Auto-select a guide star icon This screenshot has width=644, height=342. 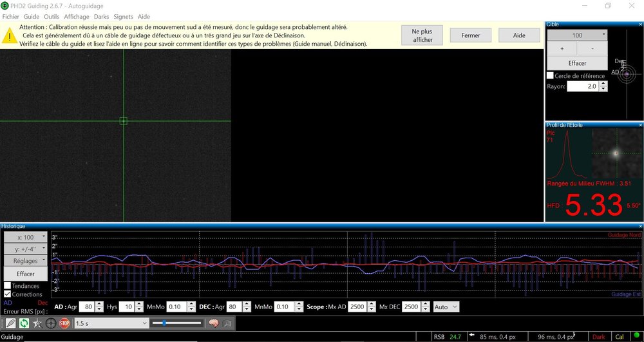(x=37, y=323)
